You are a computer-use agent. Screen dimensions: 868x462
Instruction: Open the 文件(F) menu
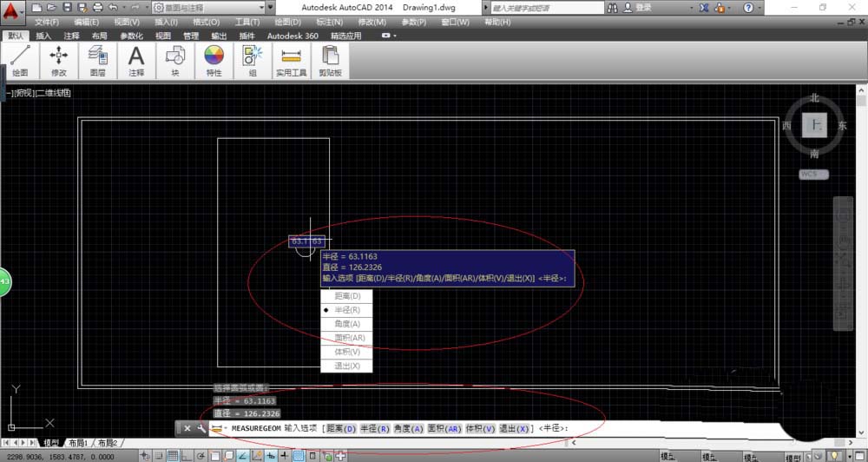(x=47, y=23)
